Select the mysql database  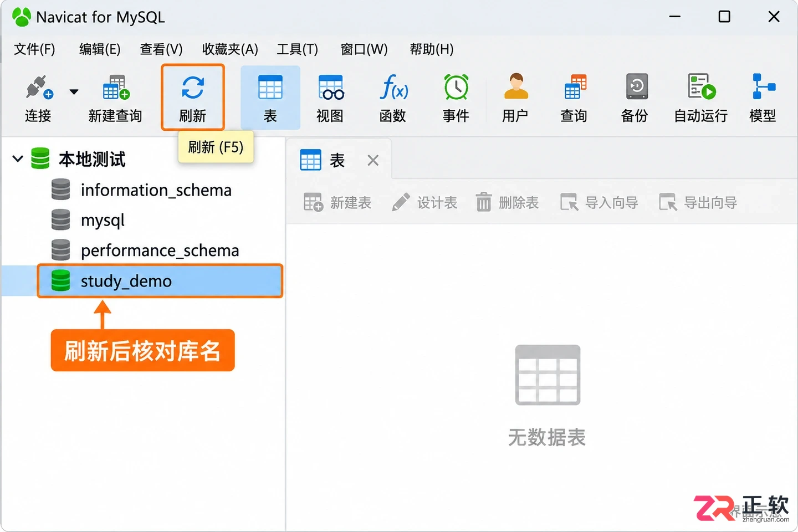(x=103, y=221)
